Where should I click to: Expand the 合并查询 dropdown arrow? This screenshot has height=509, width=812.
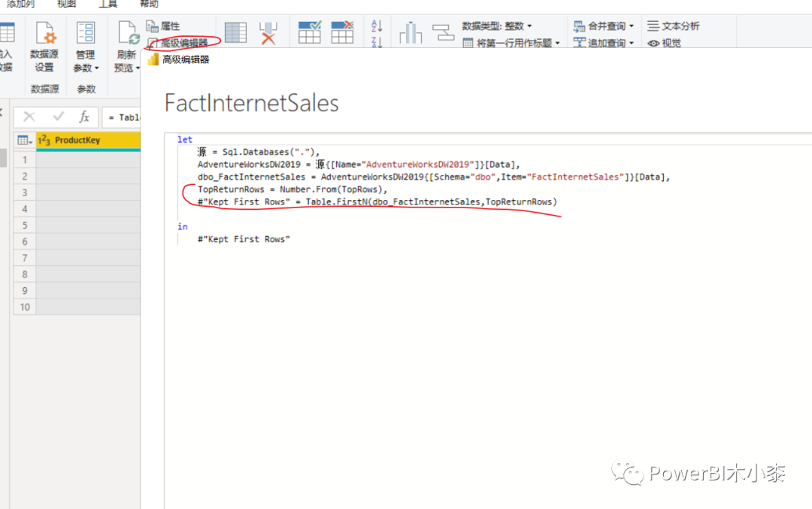[632, 26]
